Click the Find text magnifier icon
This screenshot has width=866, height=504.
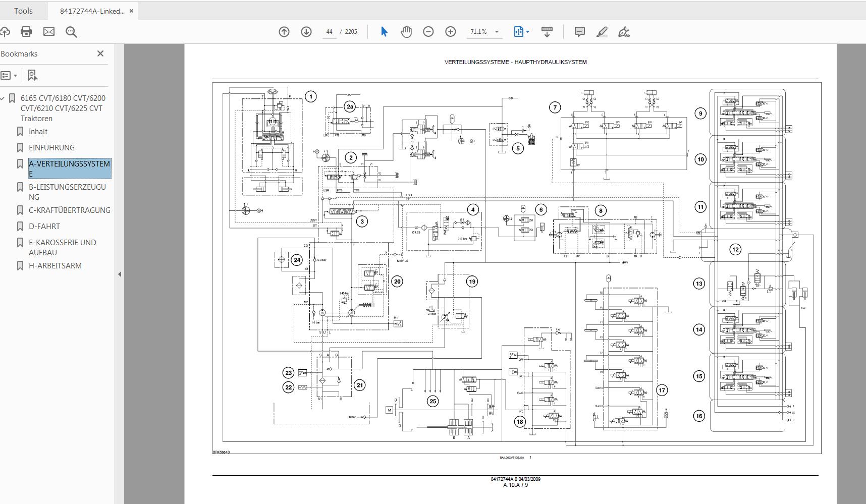pos(71,32)
